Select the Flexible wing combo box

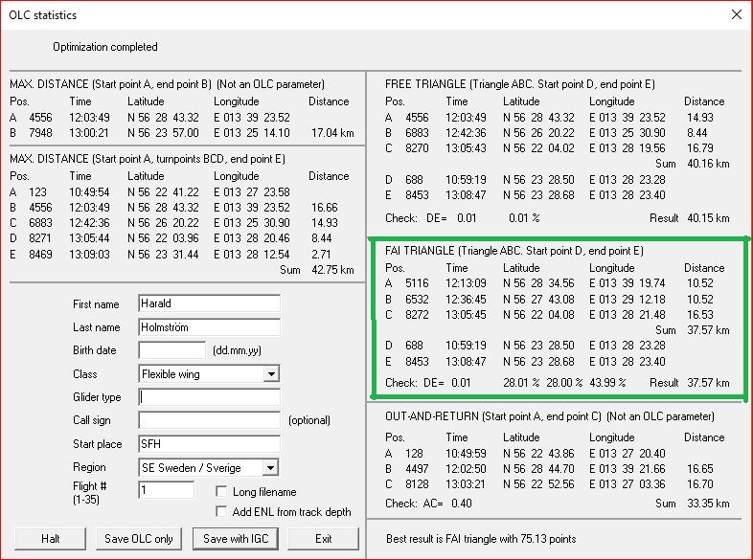click(x=209, y=374)
